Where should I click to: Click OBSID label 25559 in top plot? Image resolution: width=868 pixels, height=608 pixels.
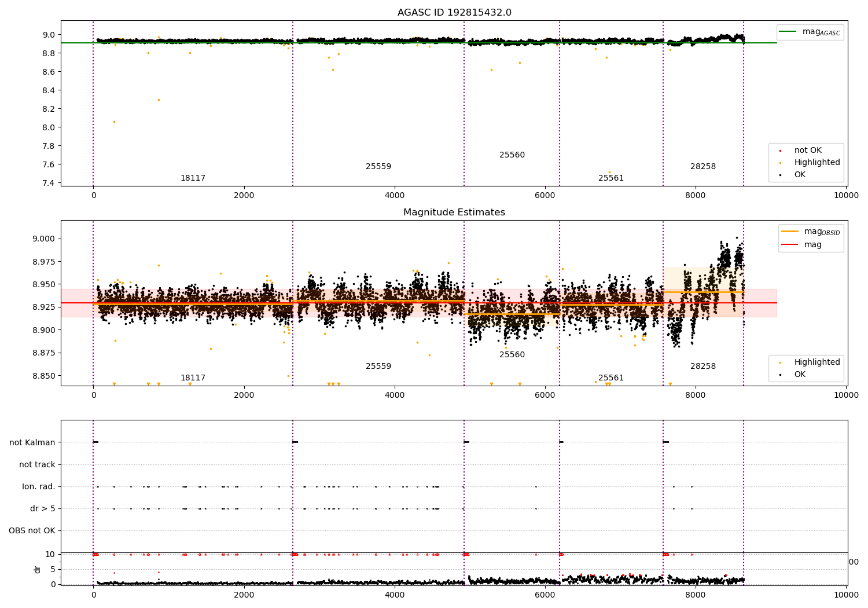click(x=378, y=167)
